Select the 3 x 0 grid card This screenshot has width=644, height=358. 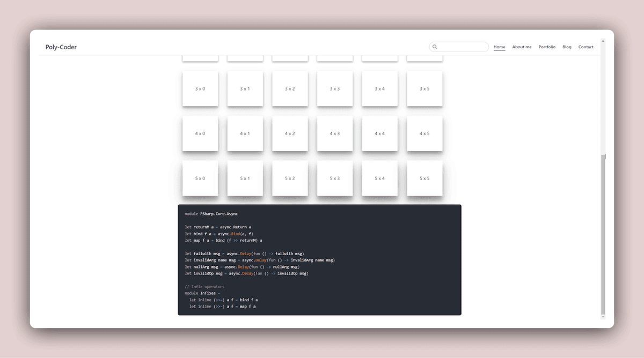200,88
